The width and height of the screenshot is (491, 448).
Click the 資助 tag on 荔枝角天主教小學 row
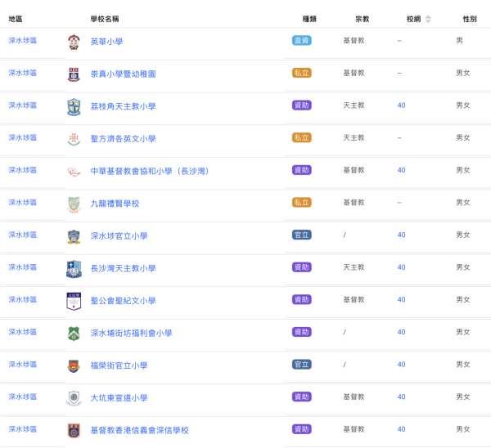[x=301, y=105]
